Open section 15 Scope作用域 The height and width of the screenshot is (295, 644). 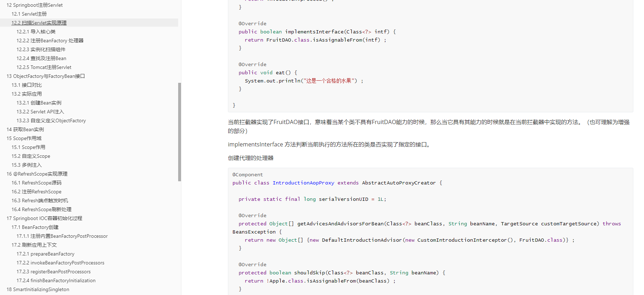24,138
